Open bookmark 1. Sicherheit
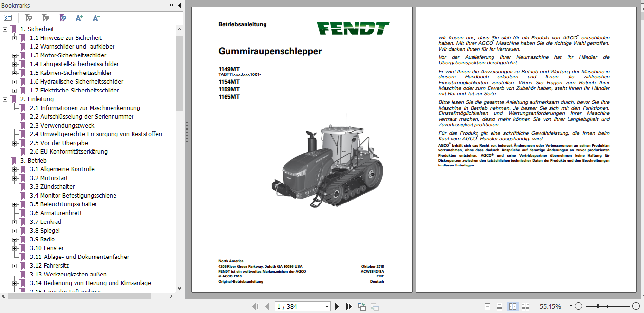This screenshot has height=313, width=644. click(x=37, y=29)
